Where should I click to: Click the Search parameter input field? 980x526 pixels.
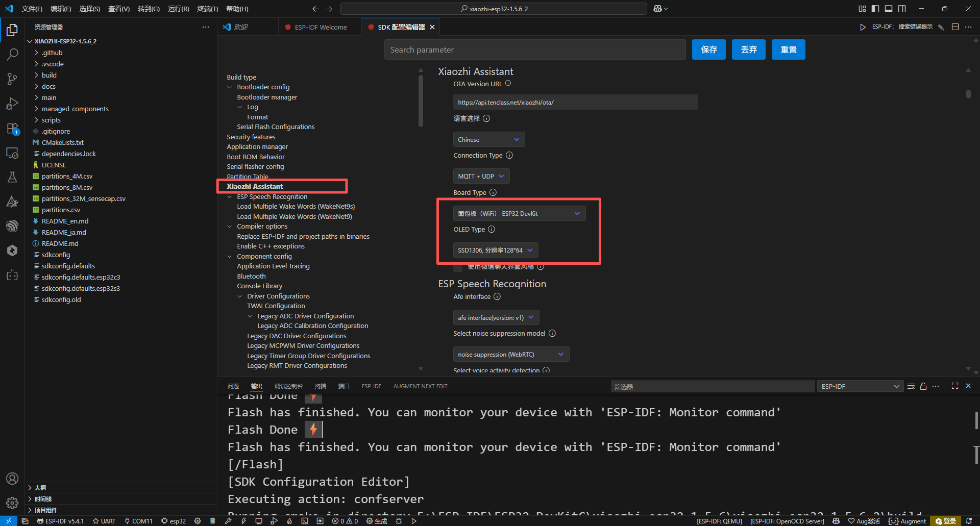click(x=535, y=49)
